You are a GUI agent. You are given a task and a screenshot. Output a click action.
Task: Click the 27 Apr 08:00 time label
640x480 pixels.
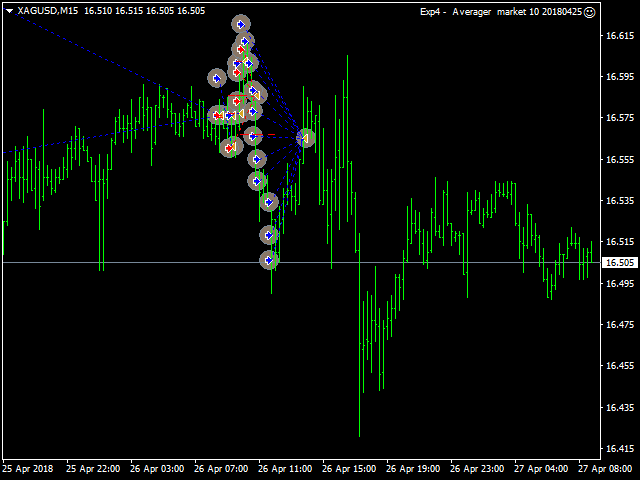[x=605, y=469]
